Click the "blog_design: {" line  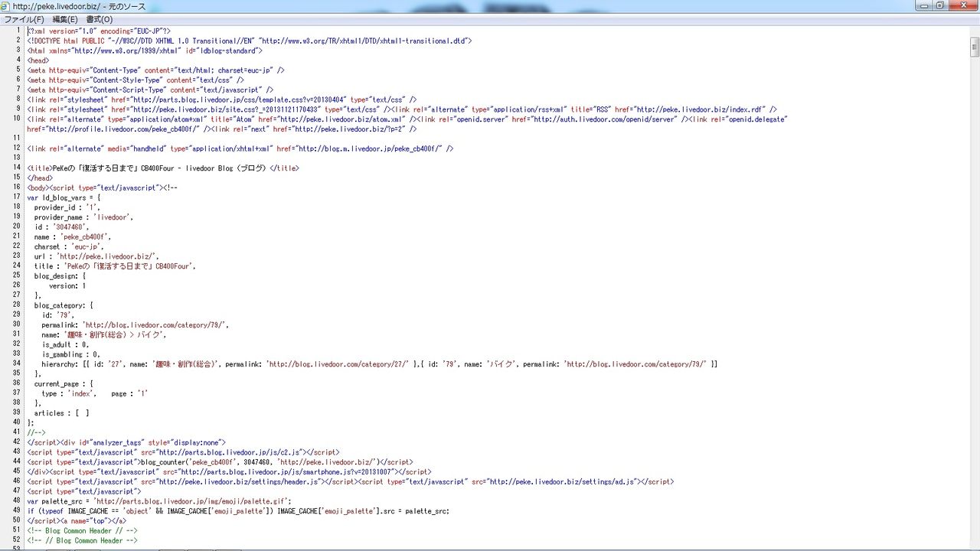tap(60, 276)
